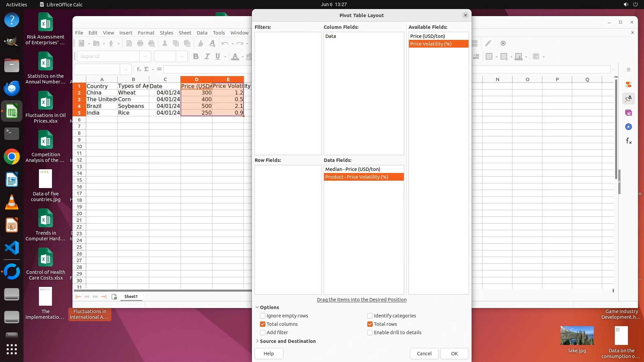The width and height of the screenshot is (644, 362).
Task: Open the Functions fx sidebar icon
Action: coord(629,141)
